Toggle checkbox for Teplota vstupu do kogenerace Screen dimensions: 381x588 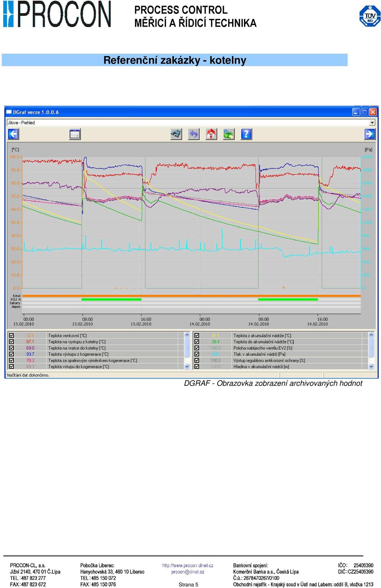pos(12,367)
